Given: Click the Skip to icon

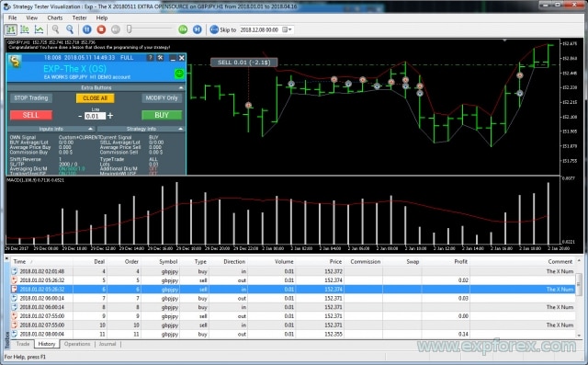Looking at the screenshot, I should 214,29.
